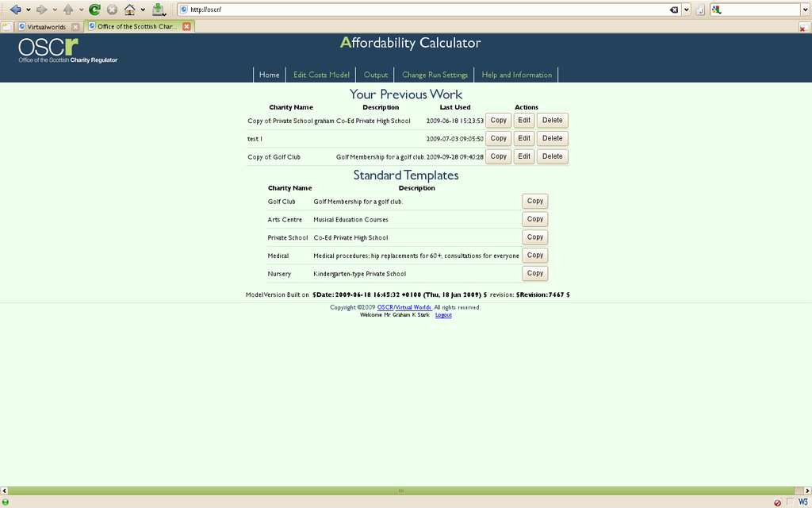This screenshot has height=508, width=812.
Task: Copy the Arts Centre template
Action: 534,219
